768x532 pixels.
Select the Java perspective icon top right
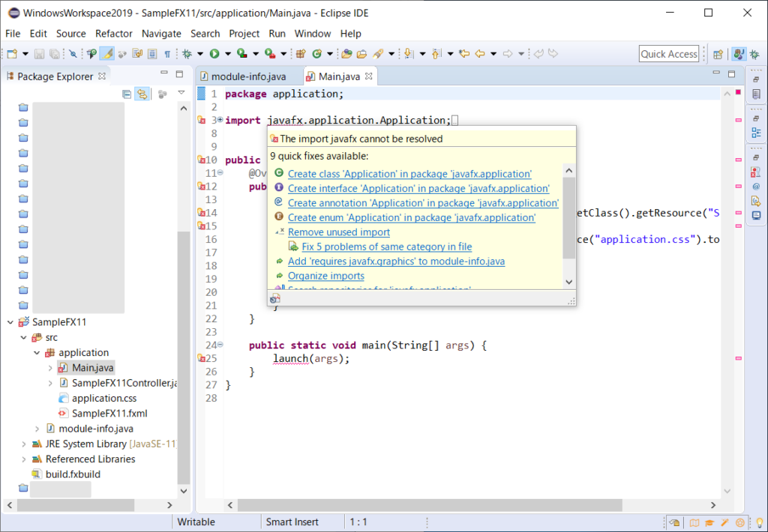pos(739,54)
